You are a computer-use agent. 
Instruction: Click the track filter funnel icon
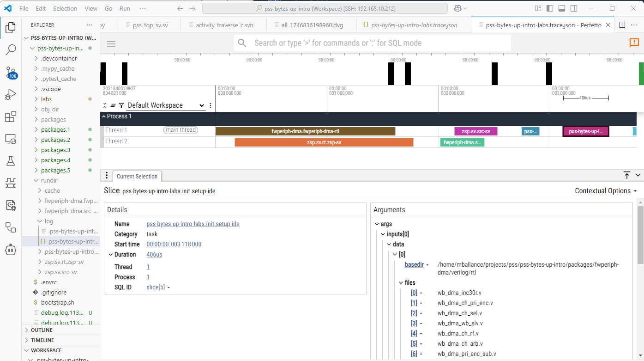click(x=121, y=105)
